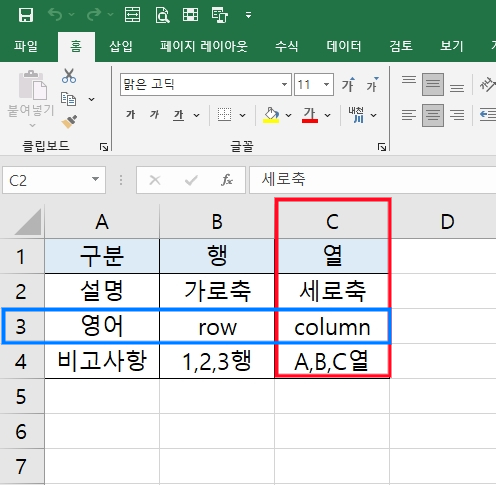
Task: Open print preview icon in quick access toolbar
Action: tap(162, 15)
